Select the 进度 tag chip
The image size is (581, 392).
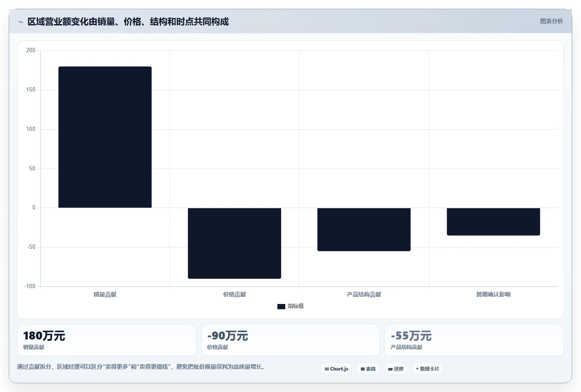pos(396,369)
